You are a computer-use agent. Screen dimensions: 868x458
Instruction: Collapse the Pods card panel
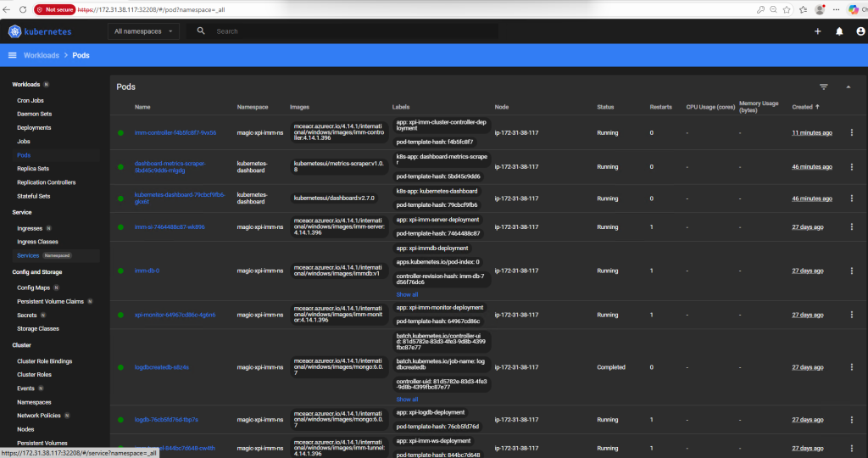[849, 87]
